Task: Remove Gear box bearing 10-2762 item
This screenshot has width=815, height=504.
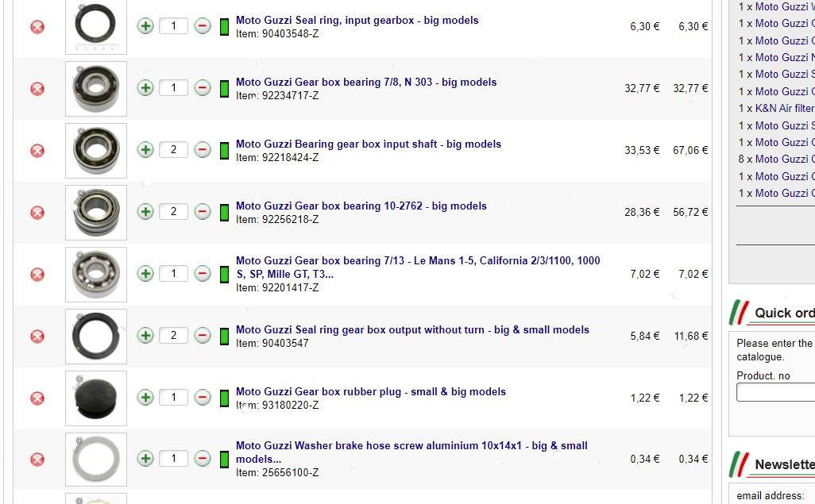Action: pos(37,213)
